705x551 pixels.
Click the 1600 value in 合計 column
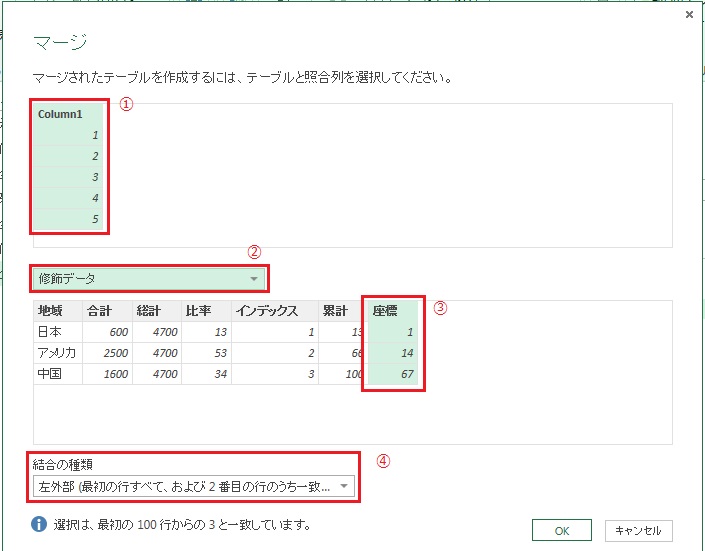107,374
